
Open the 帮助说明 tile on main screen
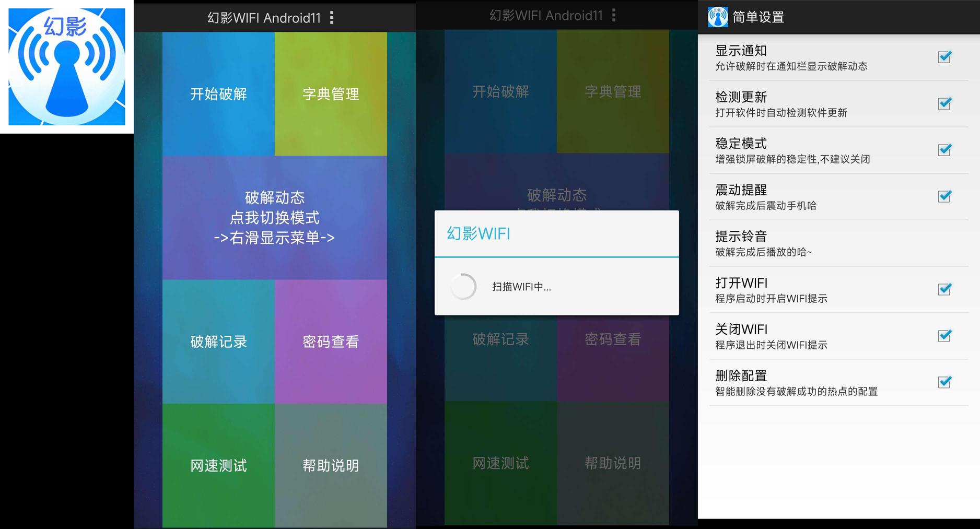coord(331,465)
